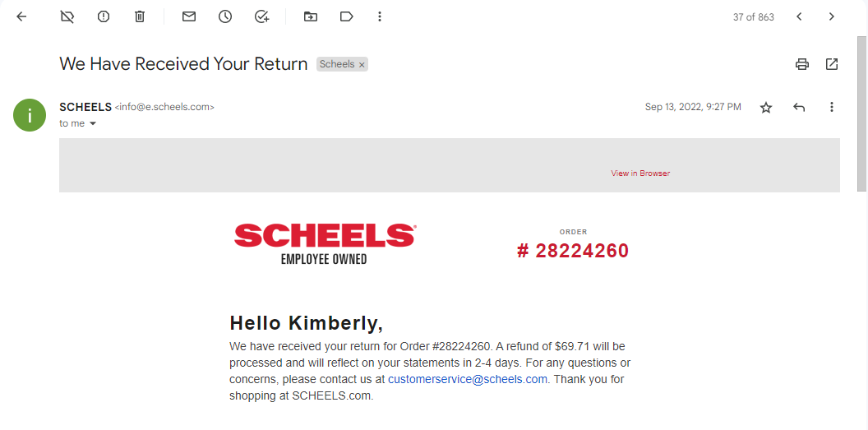Image resolution: width=868 pixels, height=430 pixels.
Task: Open View in Browser link
Action: (640, 173)
